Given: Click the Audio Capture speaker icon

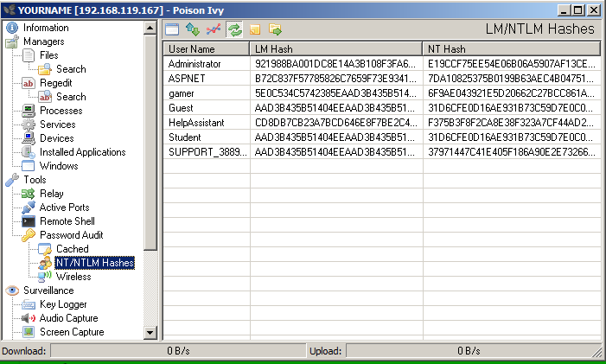Looking at the screenshot, I should (x=29, y=318).
